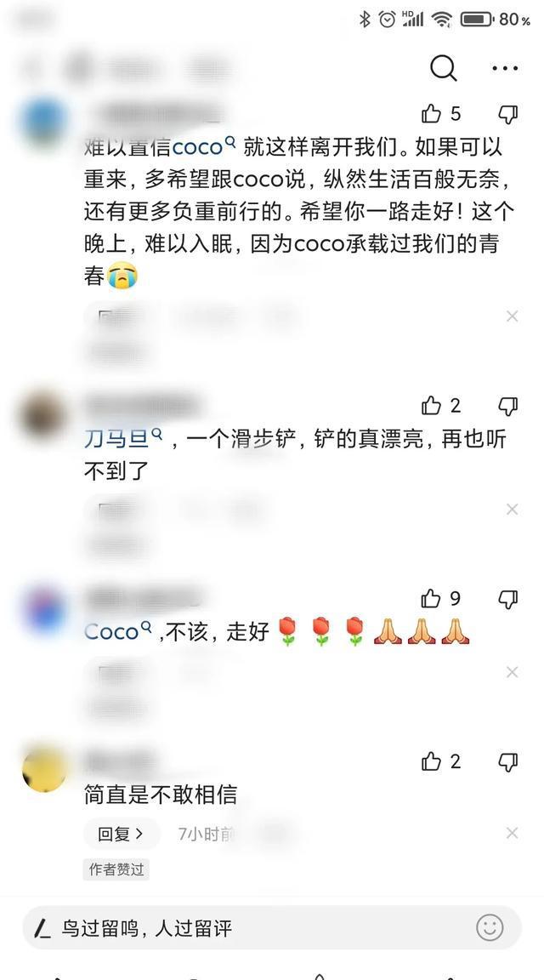Open search with the magnifier icon
This screenshot has height=980, width=544.
point(443,68)
